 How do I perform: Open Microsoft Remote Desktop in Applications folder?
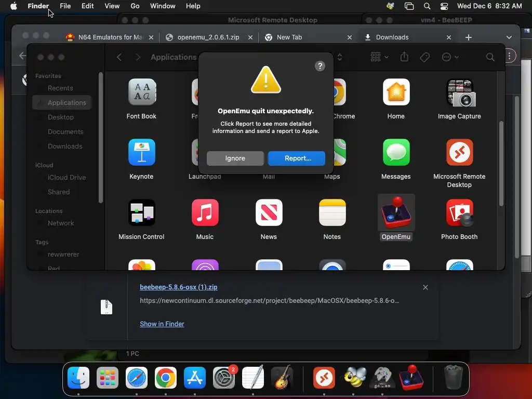(459, 152)
